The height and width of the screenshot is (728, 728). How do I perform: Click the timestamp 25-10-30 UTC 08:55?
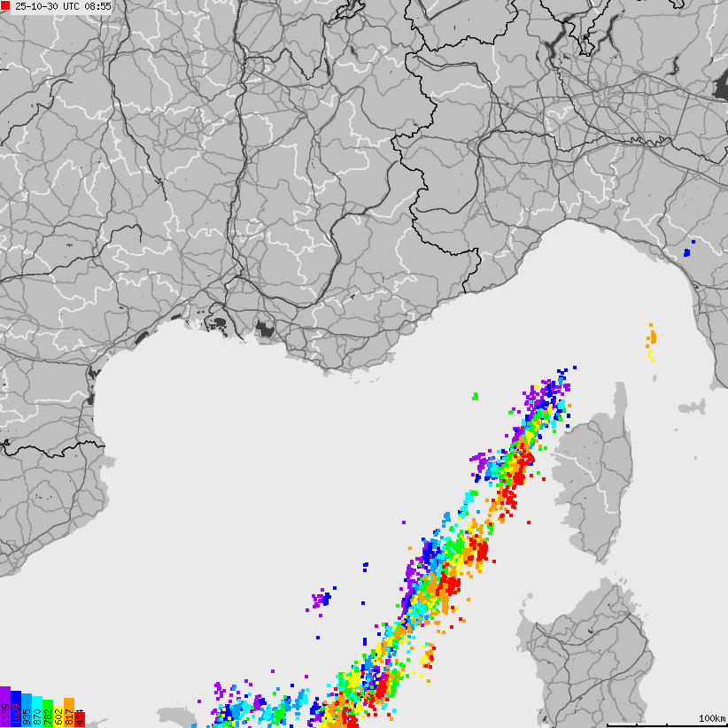(64, 7)
